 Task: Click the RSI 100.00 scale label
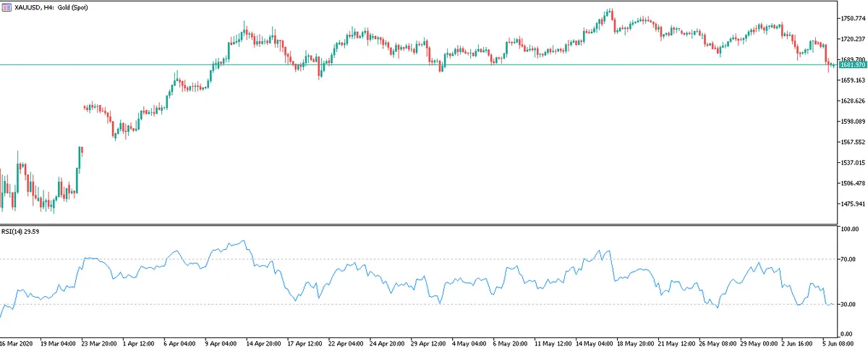coord(849,230)
